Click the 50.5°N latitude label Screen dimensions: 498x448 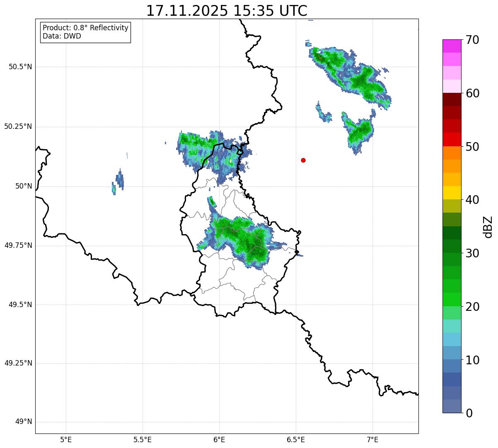click(x=20, y=67)
